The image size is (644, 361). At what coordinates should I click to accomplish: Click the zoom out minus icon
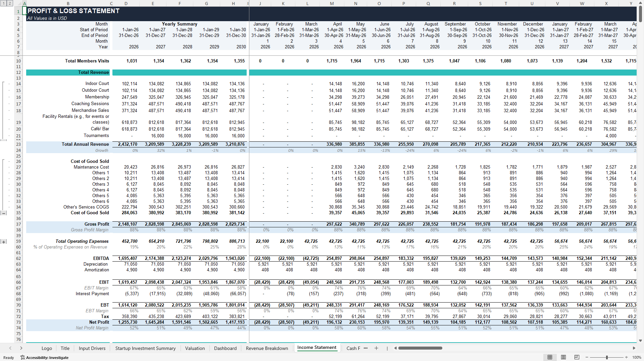(587, 357)
